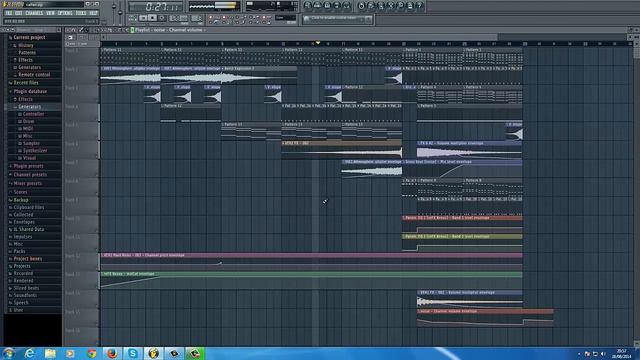Click the help question-mark shortcut icon

[x=420, y=6]
